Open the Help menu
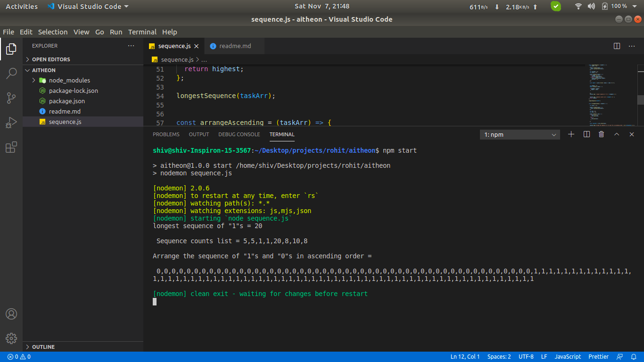The image size is (644, 362). (x=170, y=32)
